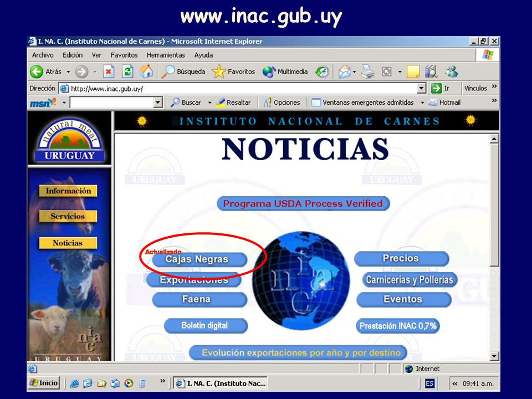Launch Windows Media Player quick launch icon
The height and width of the screenshot is (399, 532).
[129, 383]
